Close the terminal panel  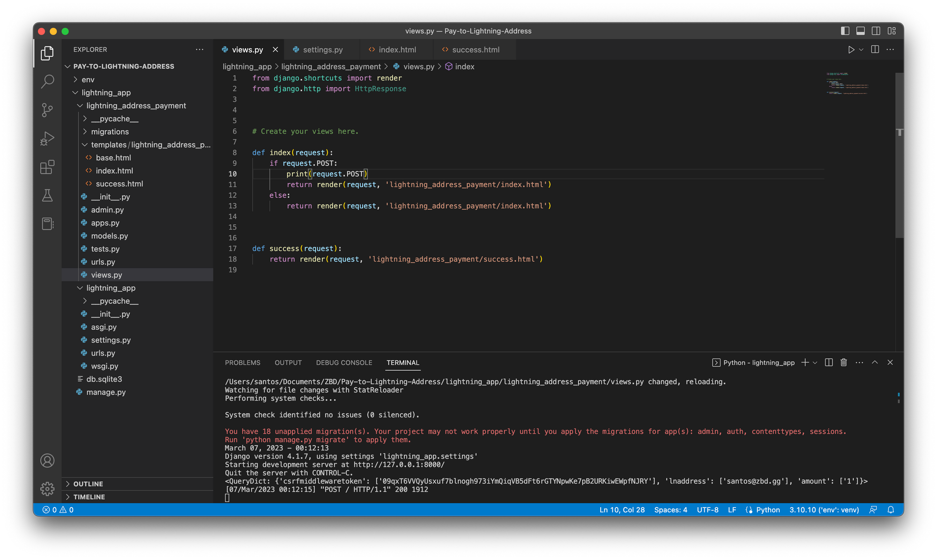[890, 362]
